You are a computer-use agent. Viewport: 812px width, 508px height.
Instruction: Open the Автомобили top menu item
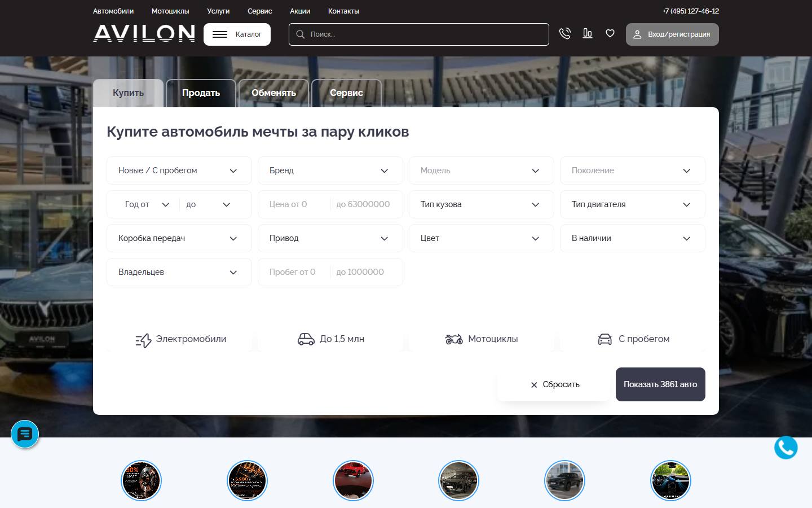[113, 11]
